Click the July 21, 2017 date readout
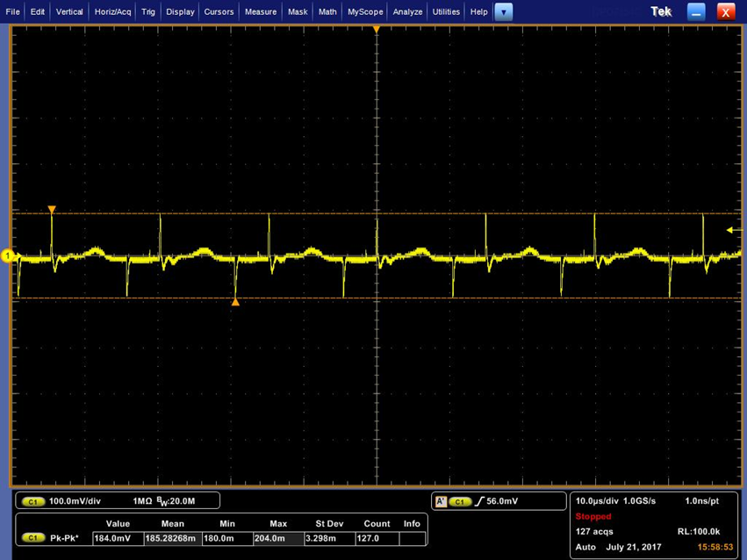This screenshot has width=747, height=560. 634,547
